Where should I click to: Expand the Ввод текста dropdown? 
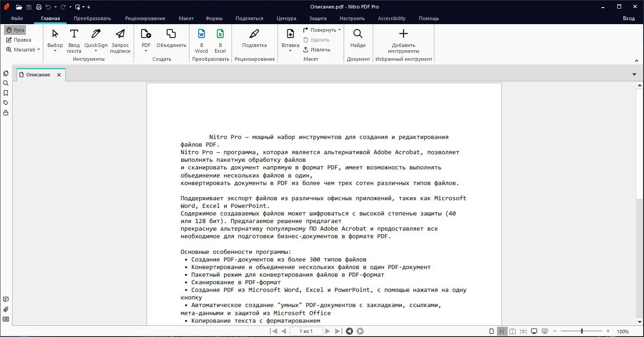pyautogui.click(x=74, y=39)
